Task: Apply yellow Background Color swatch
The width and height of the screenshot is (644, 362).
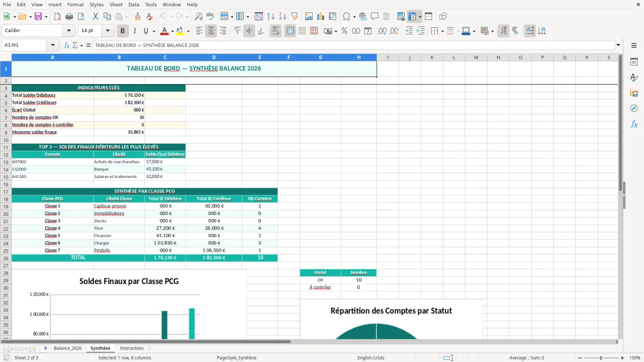Action: 180,31
